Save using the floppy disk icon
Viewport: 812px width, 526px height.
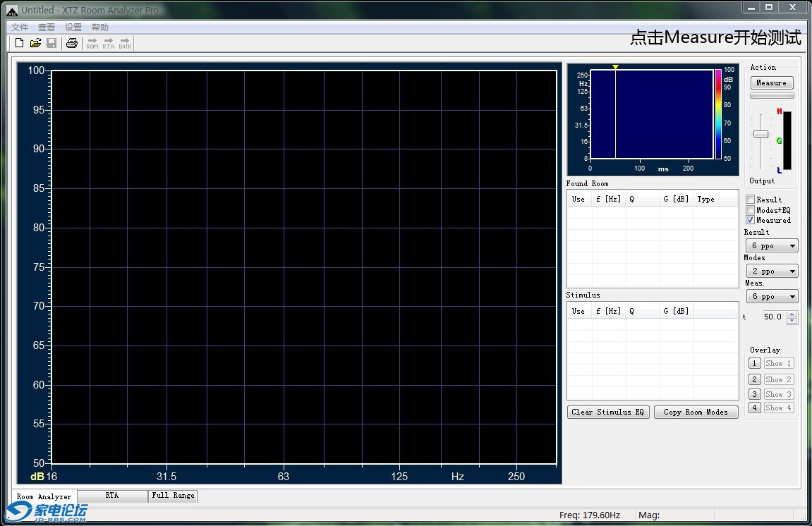click(x=51, y=43)
